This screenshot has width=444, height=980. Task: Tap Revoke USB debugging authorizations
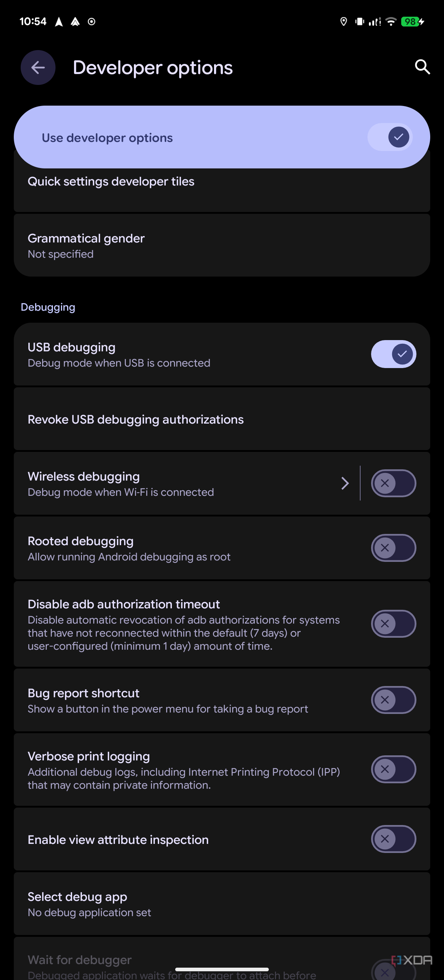[x=222, y=419]
